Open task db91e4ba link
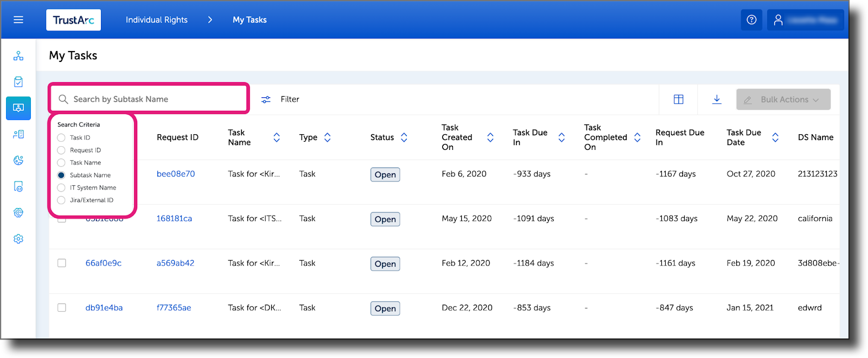This screenshot has height=358, width=868. click(104, 307)
